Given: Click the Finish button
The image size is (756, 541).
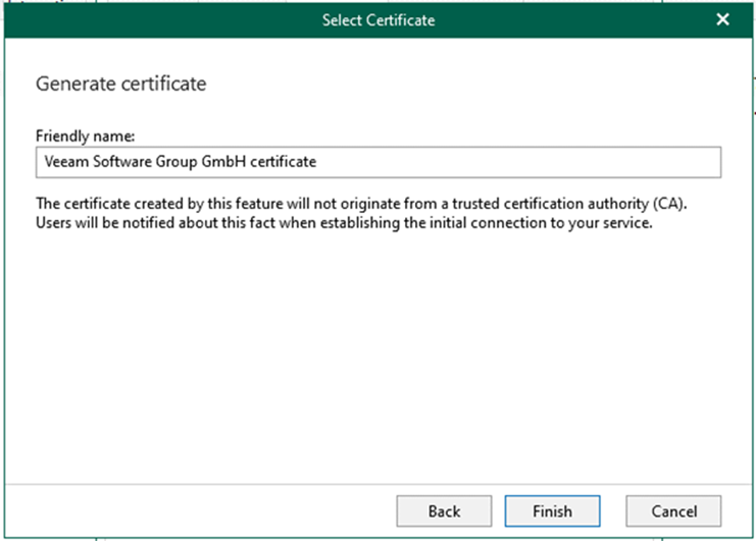Looking at the screenshot, I should click(x=552, y=512).
